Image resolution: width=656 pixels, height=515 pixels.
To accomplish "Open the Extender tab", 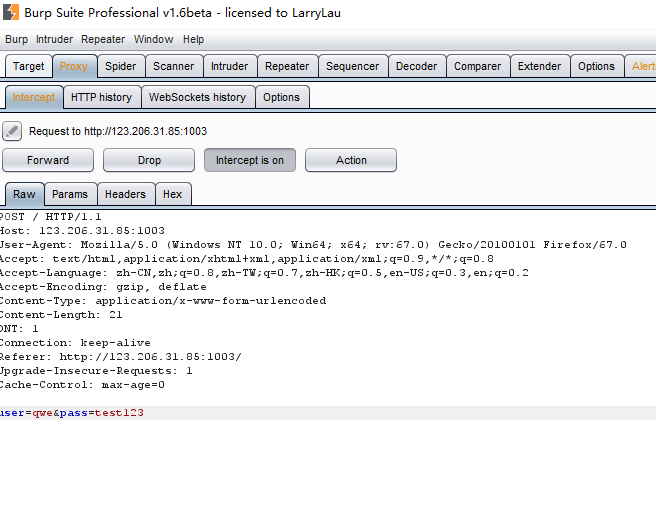I will coord(539,66).
